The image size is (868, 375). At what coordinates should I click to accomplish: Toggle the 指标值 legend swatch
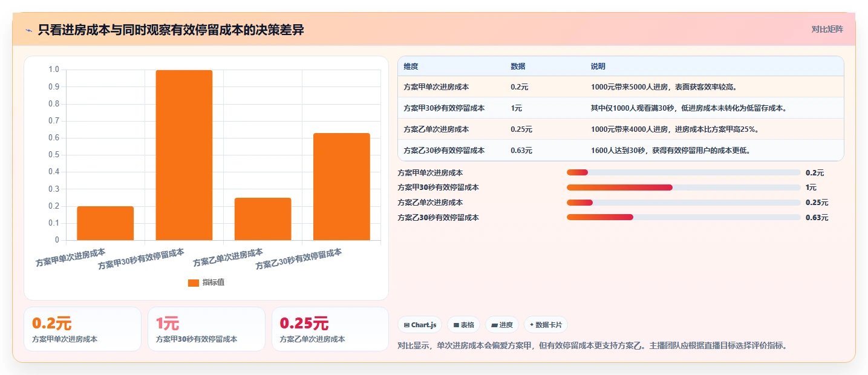click(194, 282)
